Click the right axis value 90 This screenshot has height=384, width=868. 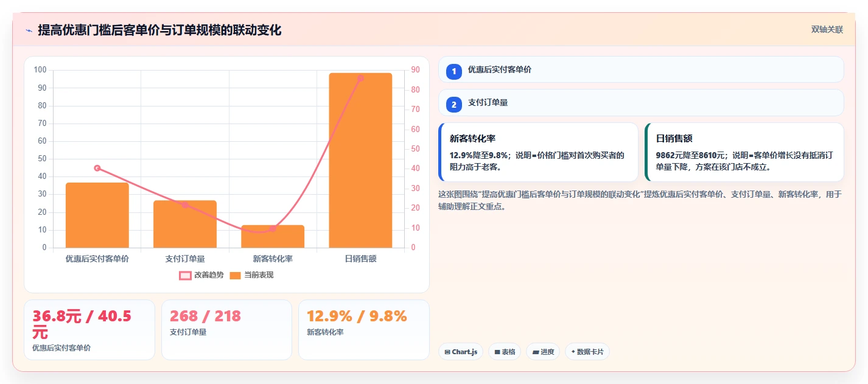click(415, 70)
